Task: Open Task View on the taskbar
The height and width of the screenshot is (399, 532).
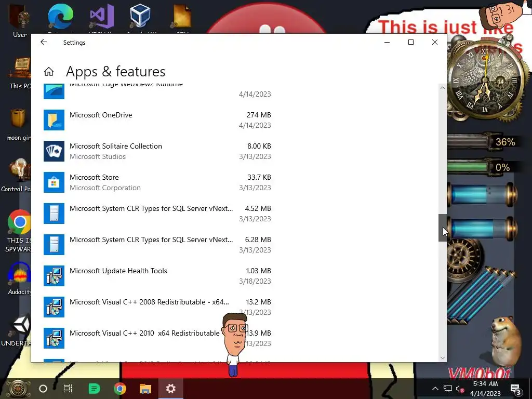Action: point(68,389)
